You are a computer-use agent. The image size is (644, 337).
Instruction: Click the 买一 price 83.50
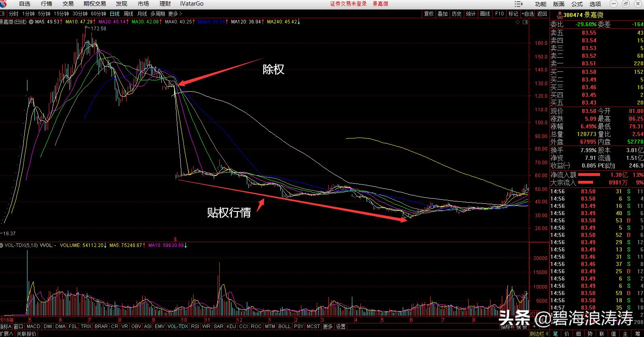(x=589, y=72)
